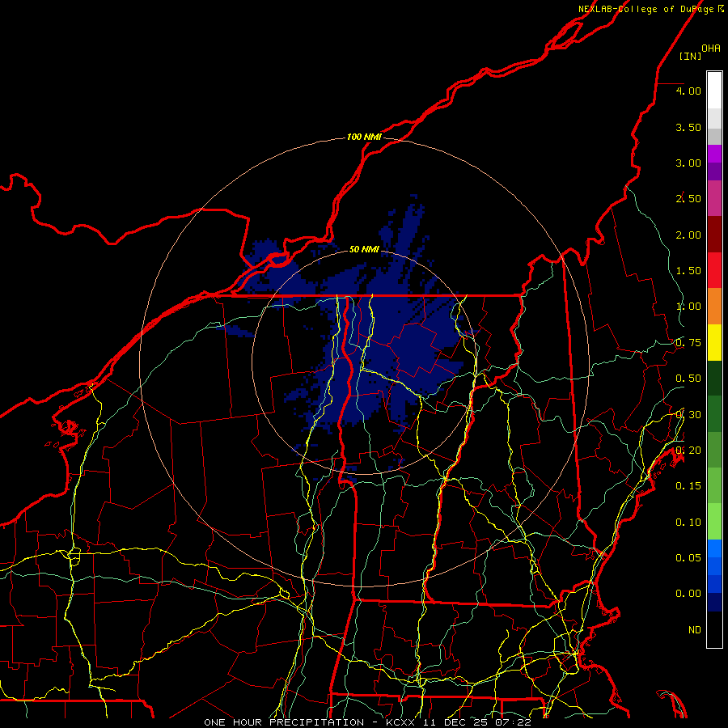728x728 pixels.
Task: Pick the black swatch beside ND
Action: pyautogui.click(x=714, y=629)
